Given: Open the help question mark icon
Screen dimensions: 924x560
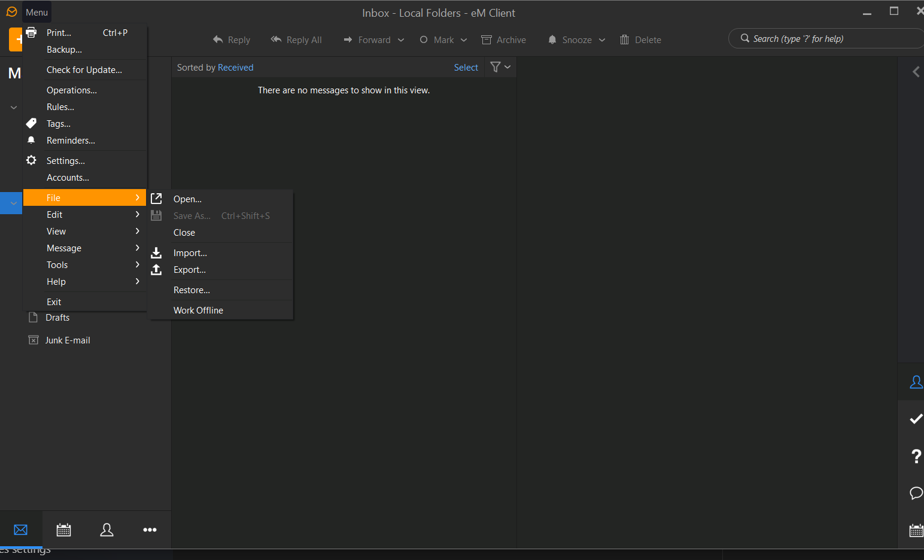Looking at the screenshot, I should point(916,456).
